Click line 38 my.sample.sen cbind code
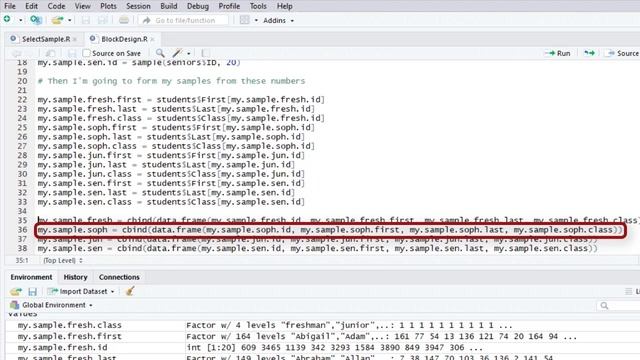 click(318, 249)
